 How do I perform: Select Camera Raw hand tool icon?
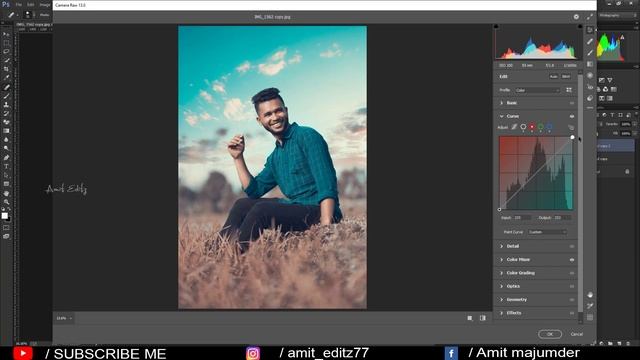(590, 294)
